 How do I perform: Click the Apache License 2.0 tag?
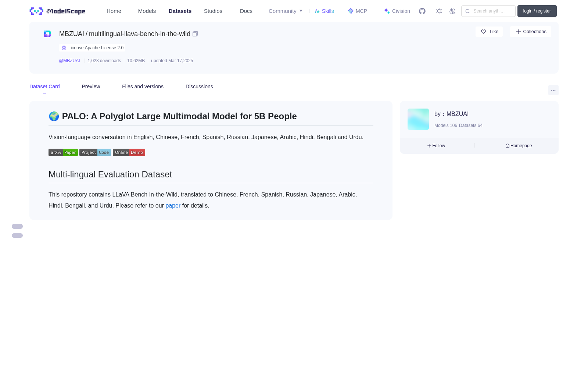[92, 48]
